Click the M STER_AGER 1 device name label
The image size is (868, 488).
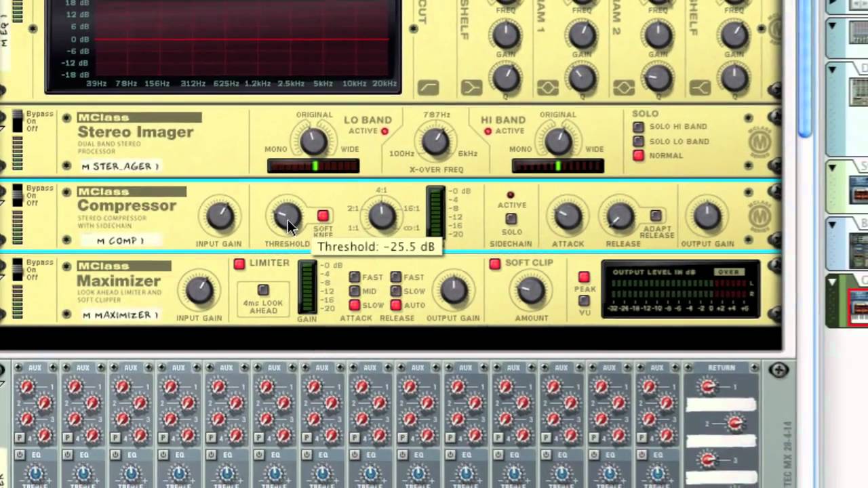[121, 166]
